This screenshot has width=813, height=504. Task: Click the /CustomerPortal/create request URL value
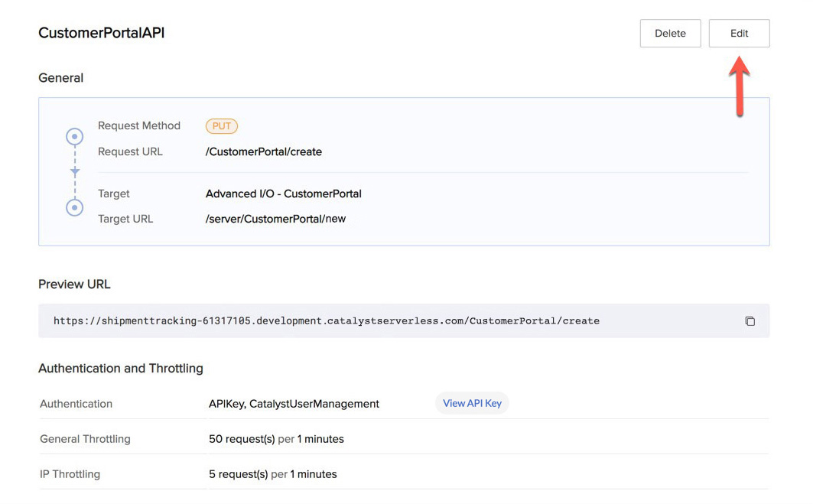click(x=264, y=151)
